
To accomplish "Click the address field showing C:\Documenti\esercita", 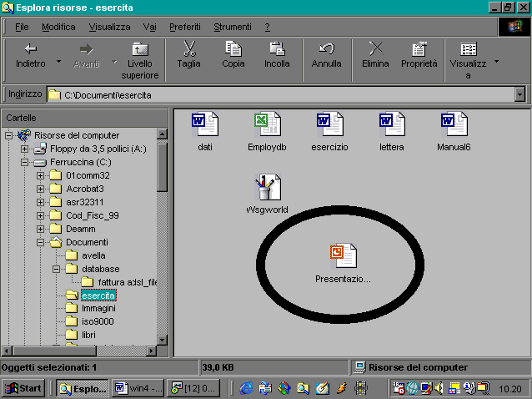I will 280,94.
